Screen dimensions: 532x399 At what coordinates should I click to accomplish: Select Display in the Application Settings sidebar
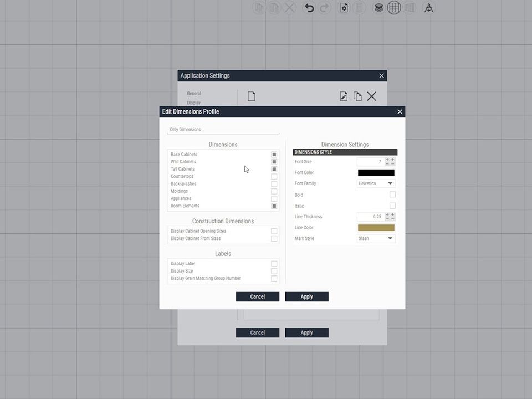(194, 103)
